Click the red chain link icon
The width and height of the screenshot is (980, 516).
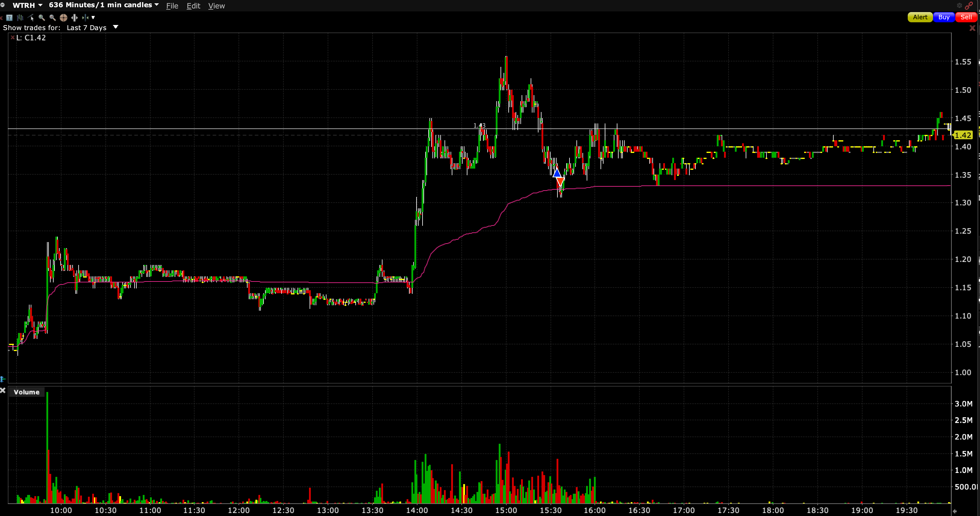coord(969,5)
